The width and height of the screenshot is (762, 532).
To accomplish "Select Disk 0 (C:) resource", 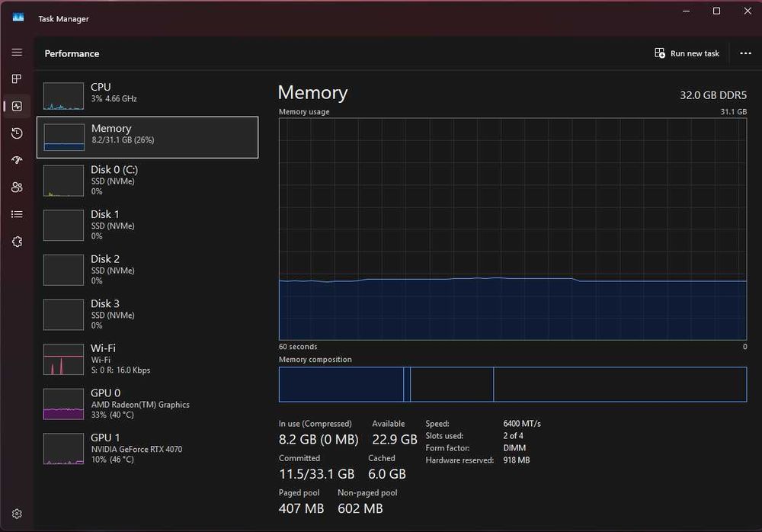I will pyautogui.click(x=147, y=181).
